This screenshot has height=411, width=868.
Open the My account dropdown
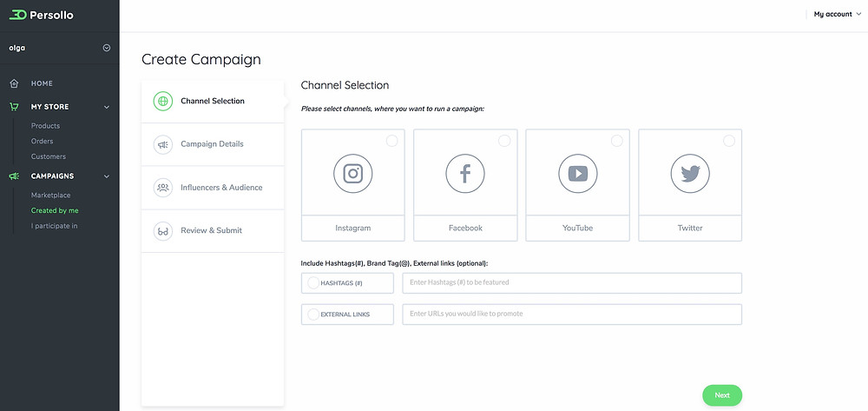pyautogui.click(x=838, y=15)
